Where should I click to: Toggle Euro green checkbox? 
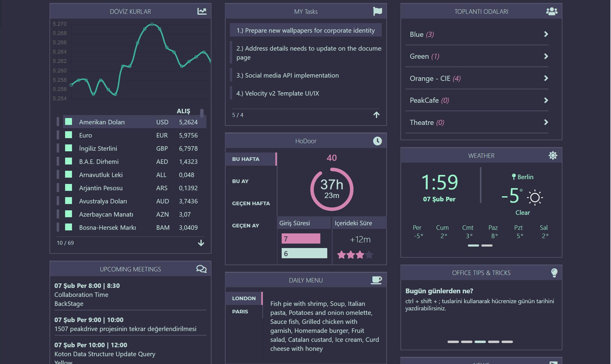(x=69, y=135)
